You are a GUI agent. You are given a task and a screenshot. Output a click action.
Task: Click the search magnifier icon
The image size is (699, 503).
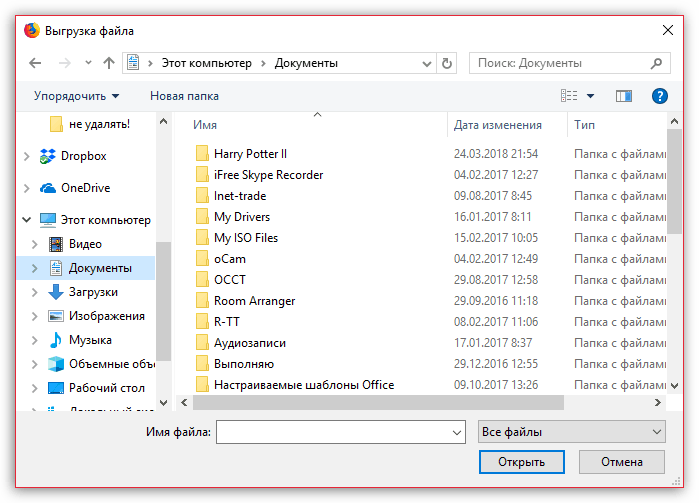656,63
